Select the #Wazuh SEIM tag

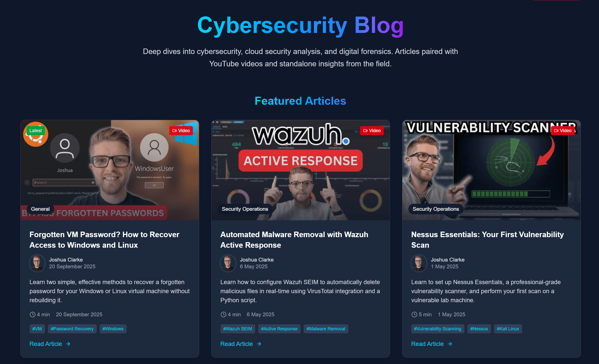click(x=238, y=329)
